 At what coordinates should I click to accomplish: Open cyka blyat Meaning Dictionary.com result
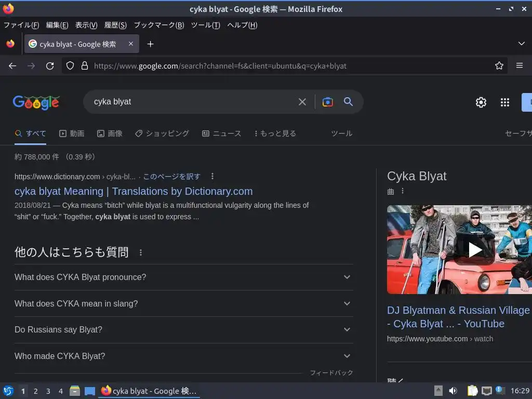click(134, 191)
